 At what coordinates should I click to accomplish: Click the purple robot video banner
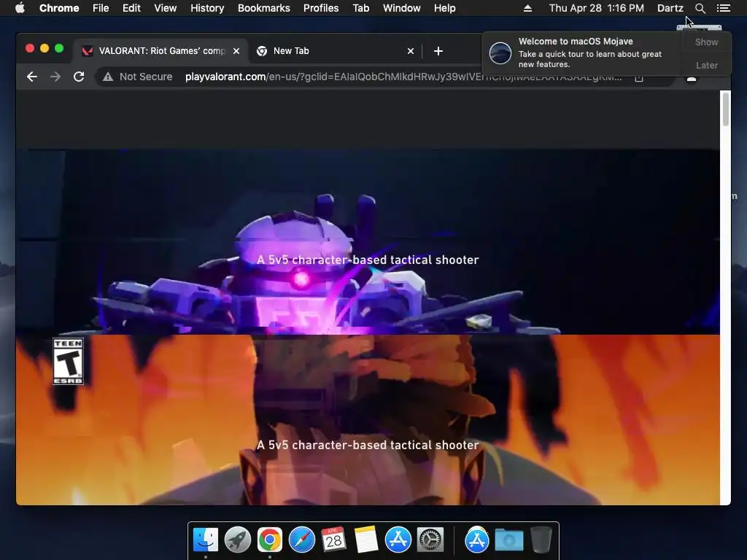click(368, 242)
